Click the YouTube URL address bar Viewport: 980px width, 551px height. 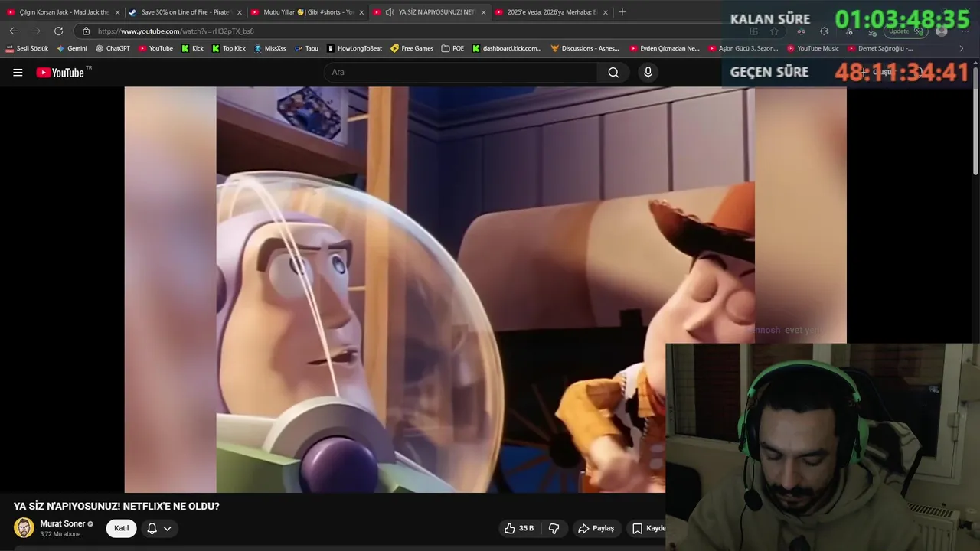(x=413, y=31)
